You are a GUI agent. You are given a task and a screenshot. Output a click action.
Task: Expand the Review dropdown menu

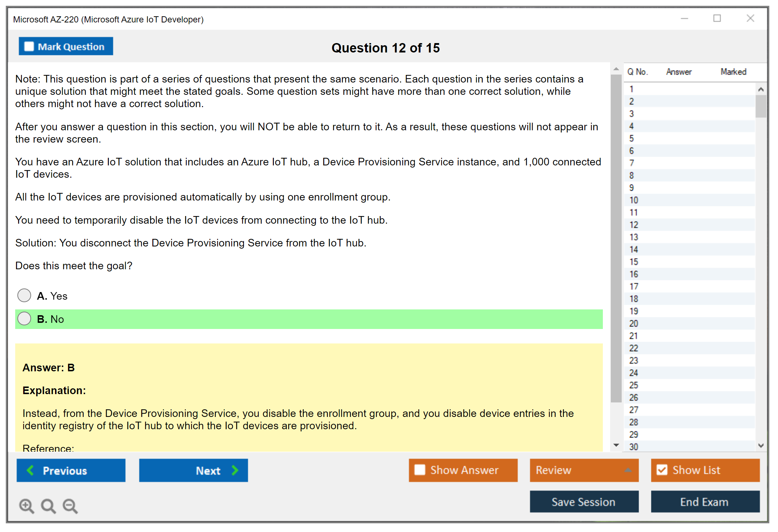click(x=628, y=470)
